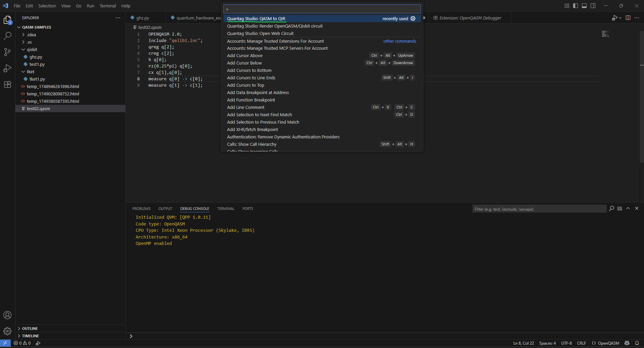Toggle the bottom panel visibility

coord(584,6)
